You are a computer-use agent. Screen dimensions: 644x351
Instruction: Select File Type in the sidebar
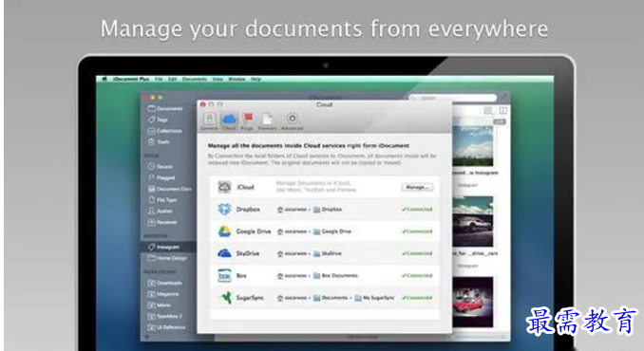(x=162, y=200)
